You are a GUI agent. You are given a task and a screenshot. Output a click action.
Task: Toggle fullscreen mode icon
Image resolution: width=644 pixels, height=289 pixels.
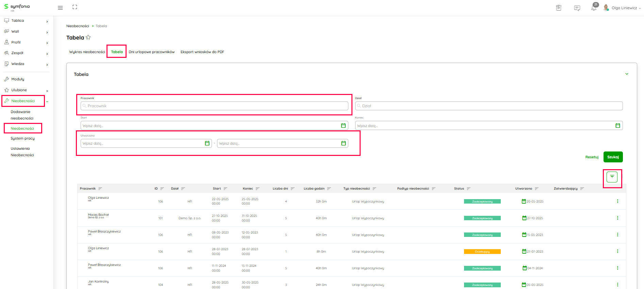[x=75, y=7]
